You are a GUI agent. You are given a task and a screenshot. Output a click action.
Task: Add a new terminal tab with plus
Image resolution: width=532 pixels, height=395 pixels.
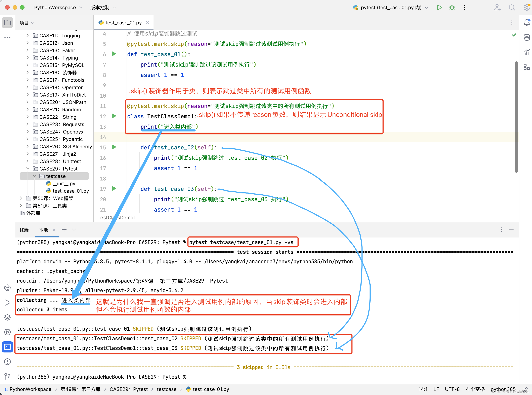(x=64, y=230)
